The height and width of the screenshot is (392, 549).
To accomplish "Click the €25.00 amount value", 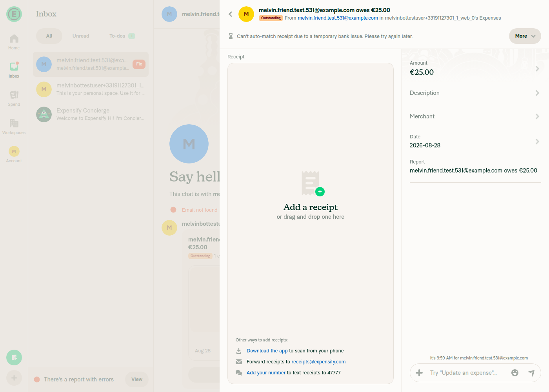I will [422, 72].
